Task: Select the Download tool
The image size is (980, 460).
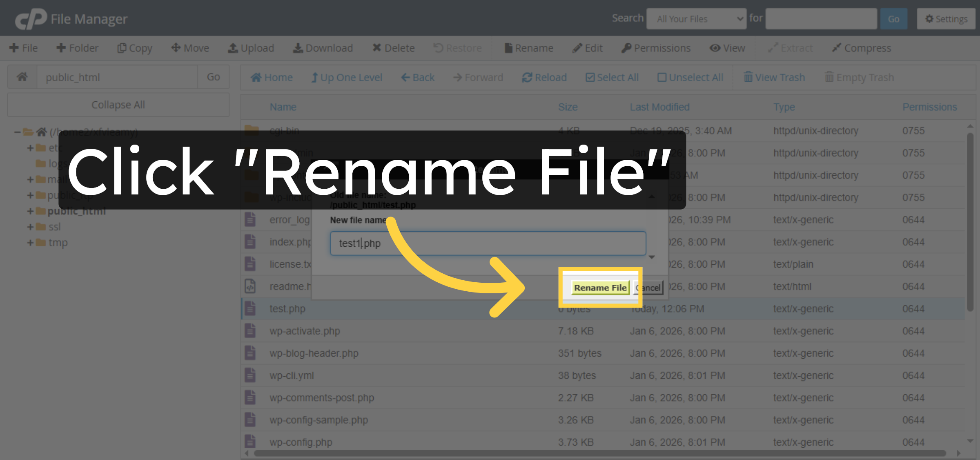Action: (x=323, y=48)
